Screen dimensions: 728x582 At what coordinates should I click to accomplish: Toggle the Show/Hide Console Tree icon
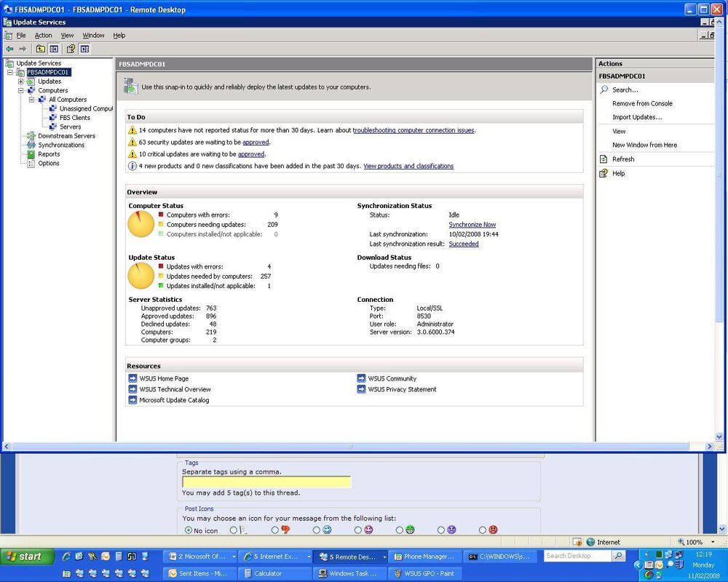click(55, 49)
